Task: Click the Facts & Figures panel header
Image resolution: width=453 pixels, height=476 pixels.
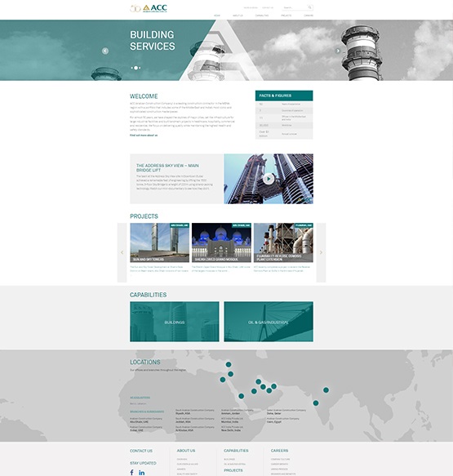Action: [284, 96]
